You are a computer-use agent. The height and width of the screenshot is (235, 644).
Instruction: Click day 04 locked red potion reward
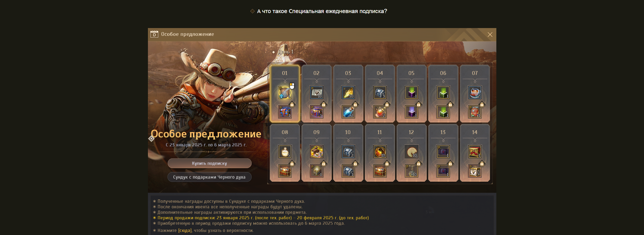click(x=380, y=112)
